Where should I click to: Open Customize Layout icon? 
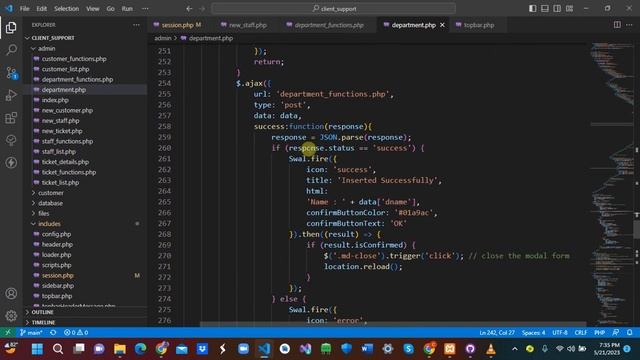pyautogui.click(x=569, y=9)
